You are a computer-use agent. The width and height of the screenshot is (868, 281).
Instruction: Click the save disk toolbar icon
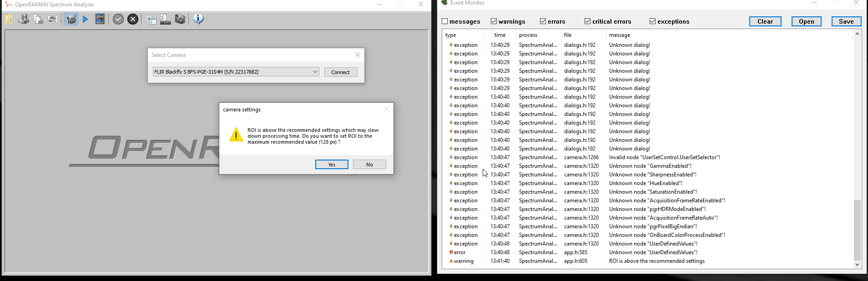(24, 19)
